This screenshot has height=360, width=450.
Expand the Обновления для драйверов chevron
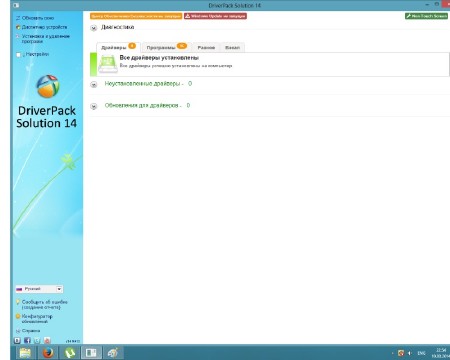click(x=94, y=106)
